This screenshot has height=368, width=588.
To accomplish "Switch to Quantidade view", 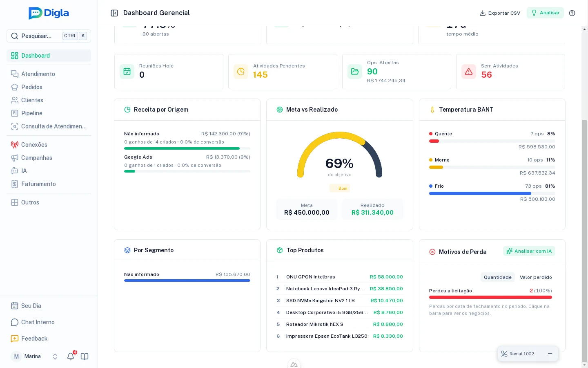I will (x=498, y=277).
